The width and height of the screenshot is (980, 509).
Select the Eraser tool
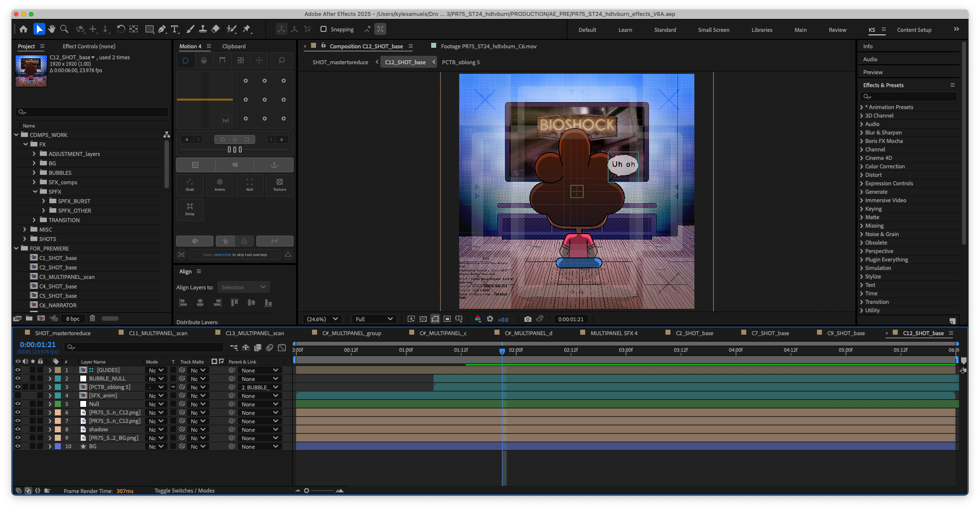coord(215,29)
